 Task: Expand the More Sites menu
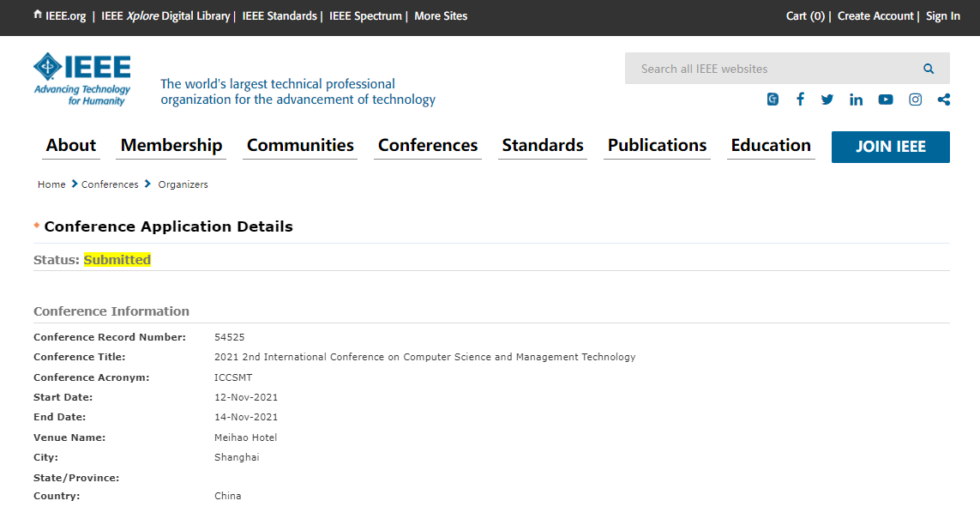[x=441, y=15]
